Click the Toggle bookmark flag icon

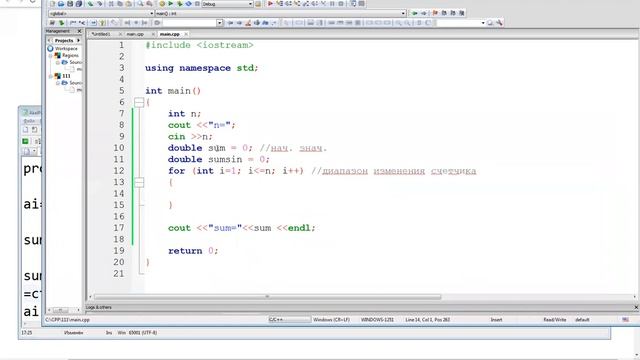click(435, 13)
